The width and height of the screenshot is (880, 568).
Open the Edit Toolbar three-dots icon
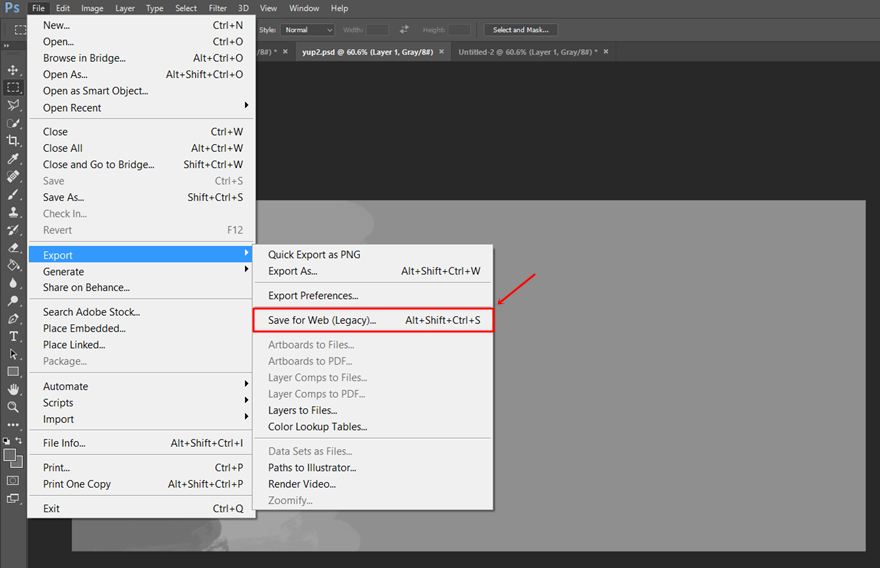(x=13, y=425)
